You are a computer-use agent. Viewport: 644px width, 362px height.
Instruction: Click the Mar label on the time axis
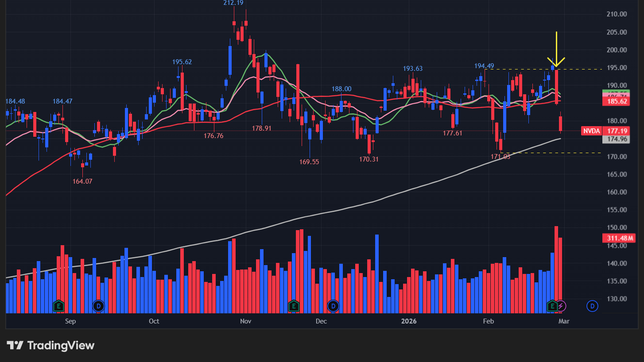pyautogui.click(x=564, y=321)
